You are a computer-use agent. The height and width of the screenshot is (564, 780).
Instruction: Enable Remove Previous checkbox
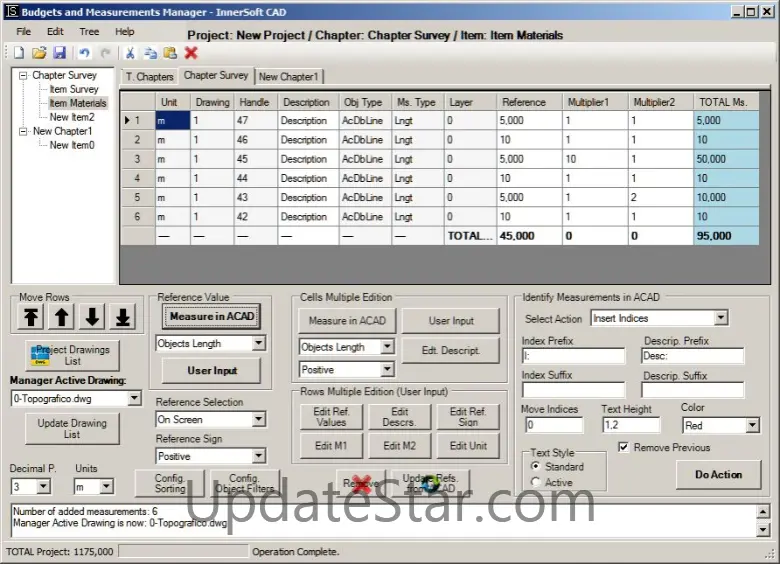click(x=623, y=447)
